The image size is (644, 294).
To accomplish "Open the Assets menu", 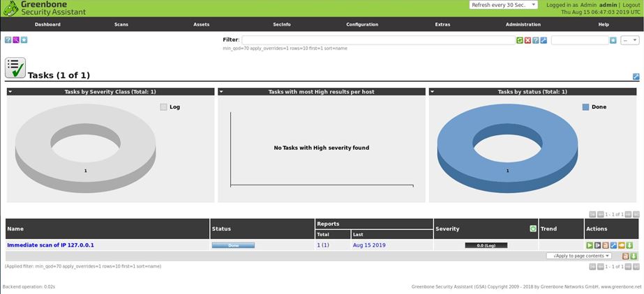I will coord(201,24).
